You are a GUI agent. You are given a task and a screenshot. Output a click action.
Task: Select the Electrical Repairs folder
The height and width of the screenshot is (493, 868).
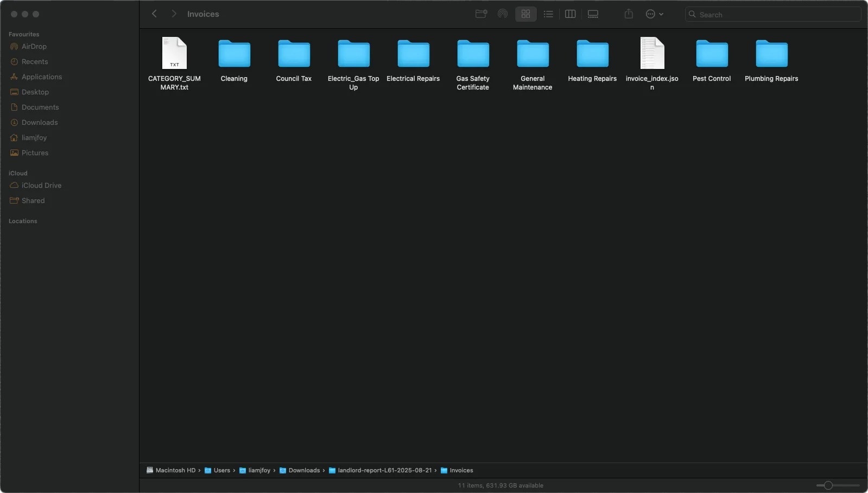tap(413, 54)
